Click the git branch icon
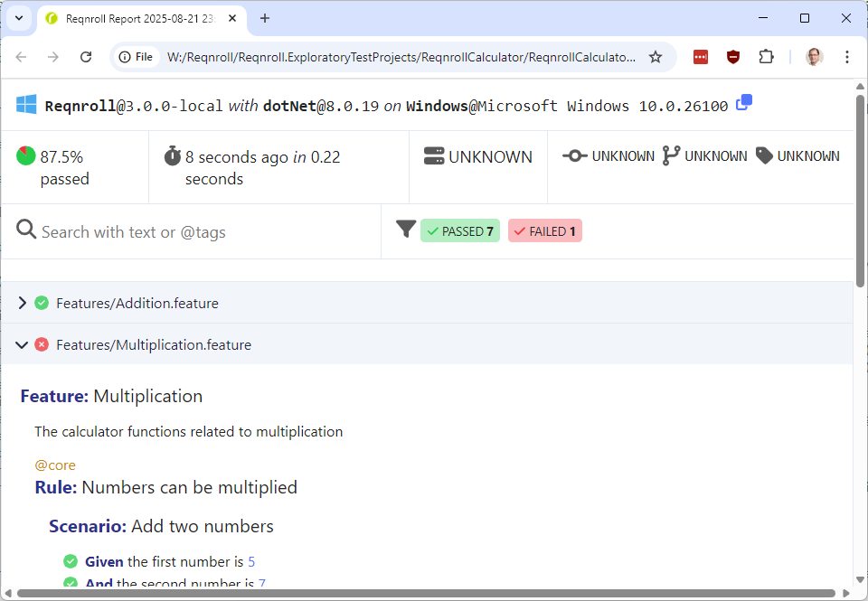Viewport: 868px width, 601px height. click(x=671, y=156)
